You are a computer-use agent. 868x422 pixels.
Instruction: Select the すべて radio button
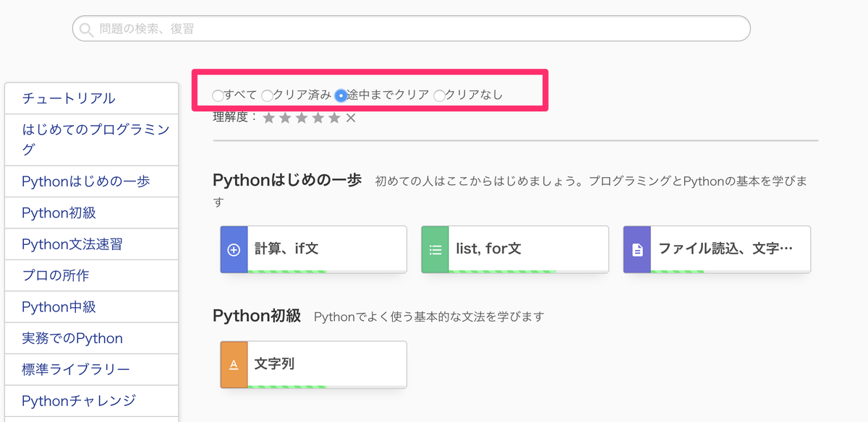click(x=218, y=95)
